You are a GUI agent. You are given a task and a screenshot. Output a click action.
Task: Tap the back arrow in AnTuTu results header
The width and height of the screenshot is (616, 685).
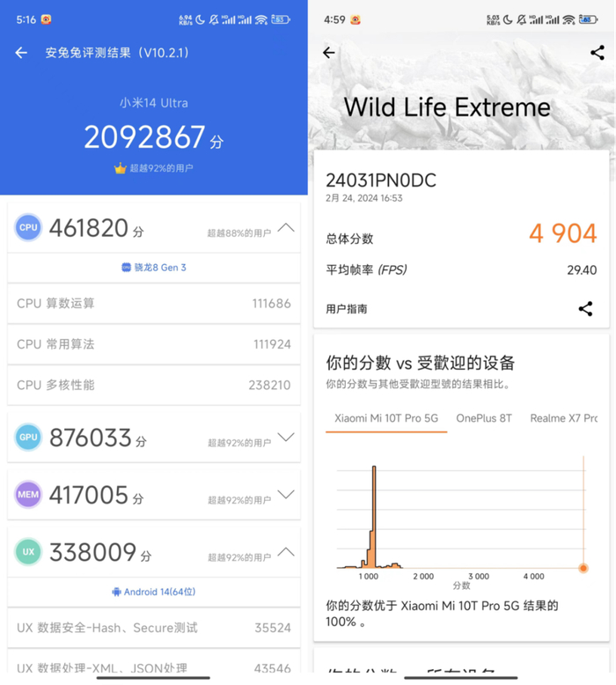pyautogui.click(x=21, y=53)
